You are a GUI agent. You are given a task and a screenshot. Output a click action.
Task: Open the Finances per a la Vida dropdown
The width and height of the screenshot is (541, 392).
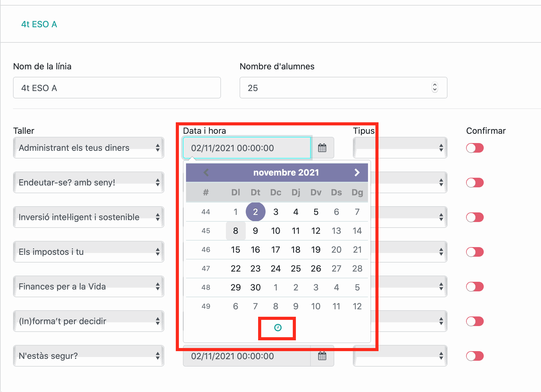[x=89, y=286]
